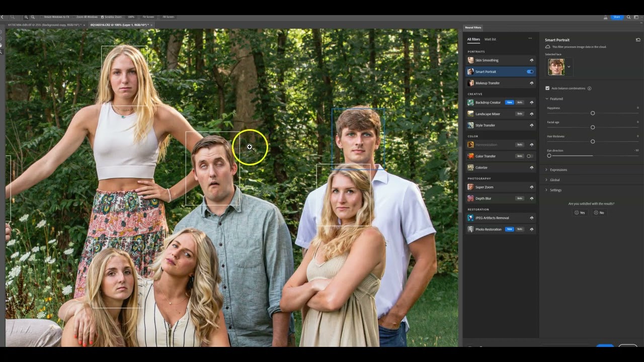The width and height of the screenshot is (644, 362).
Task: Open the Selected face dropdown arrow
Action: 569,67
